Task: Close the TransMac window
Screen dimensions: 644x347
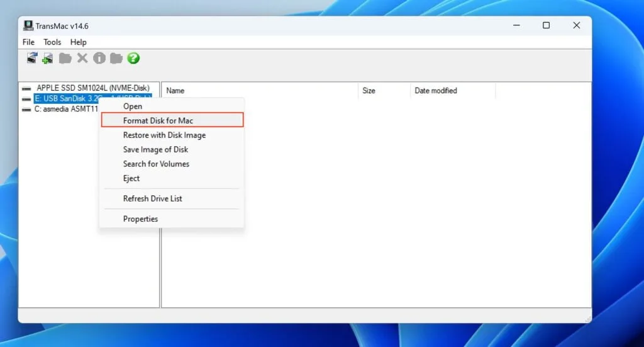Action: pyautogui.click(x=576, y=25)
